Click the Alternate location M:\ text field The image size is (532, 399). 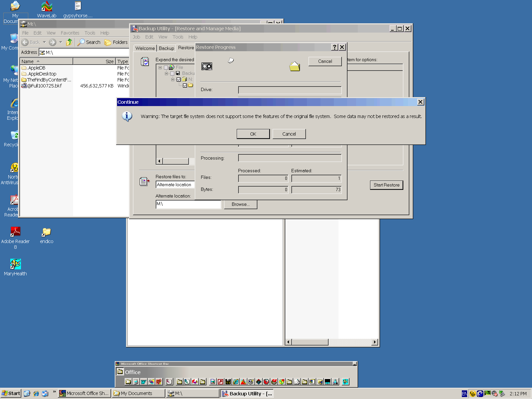point(188,204)
